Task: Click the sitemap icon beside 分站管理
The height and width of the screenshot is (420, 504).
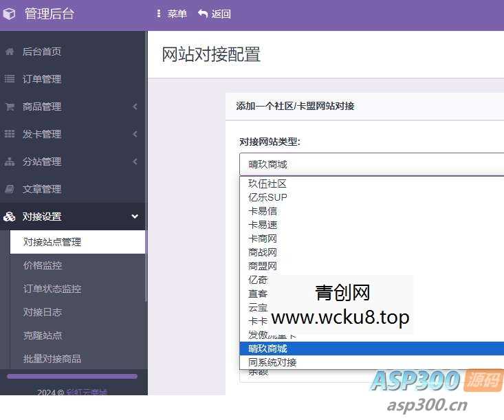Action: point(10,162)
